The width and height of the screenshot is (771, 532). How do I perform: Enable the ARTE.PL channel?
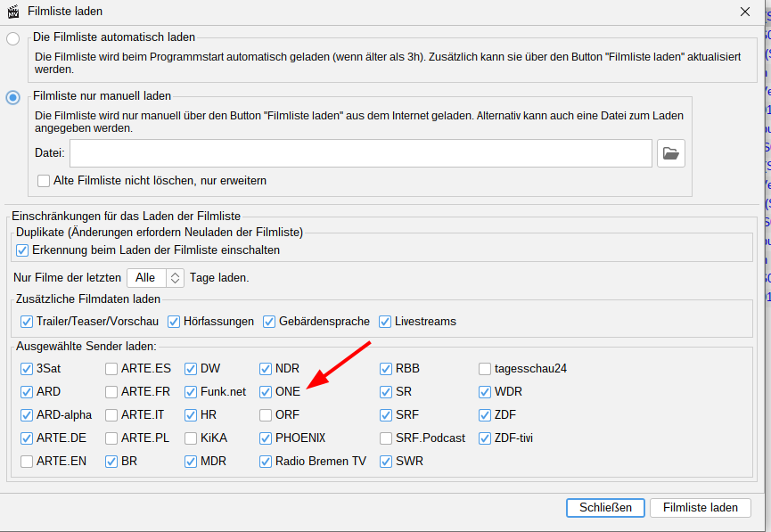(x=111, y=438)
